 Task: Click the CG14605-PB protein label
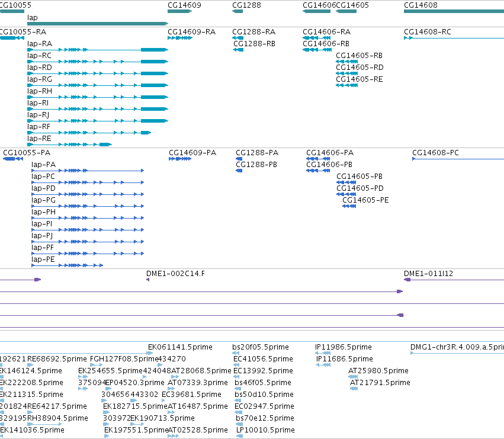[x=359, y=177]
